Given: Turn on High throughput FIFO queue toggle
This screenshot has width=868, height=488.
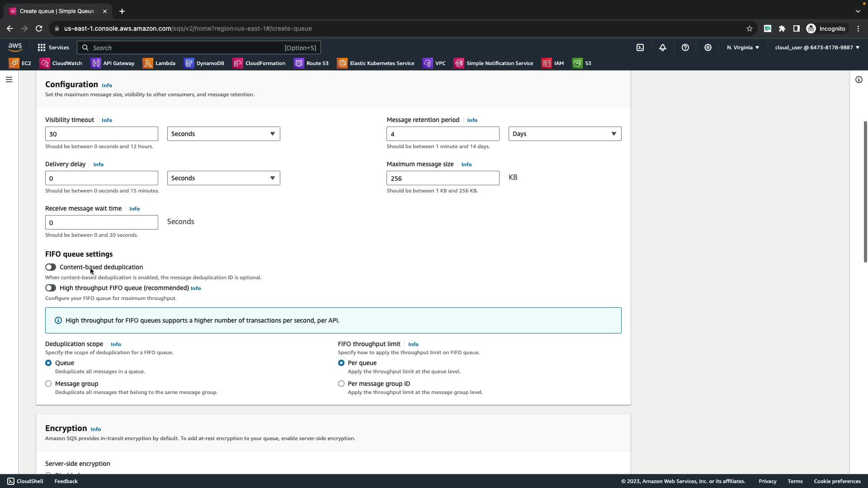Looking at the screenshot, I should pos(51,288).
